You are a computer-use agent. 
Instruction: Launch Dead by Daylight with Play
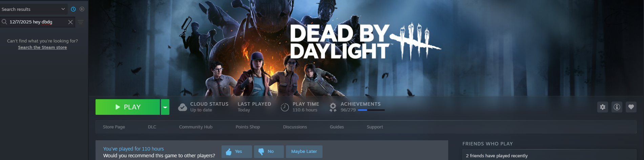(x=128, y=107)
